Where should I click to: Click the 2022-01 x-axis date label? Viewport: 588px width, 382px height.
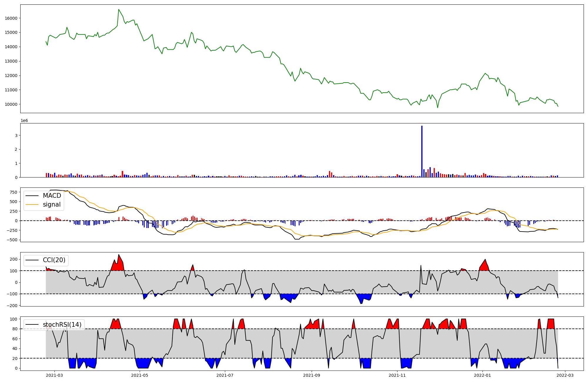[x=482, y=375]
